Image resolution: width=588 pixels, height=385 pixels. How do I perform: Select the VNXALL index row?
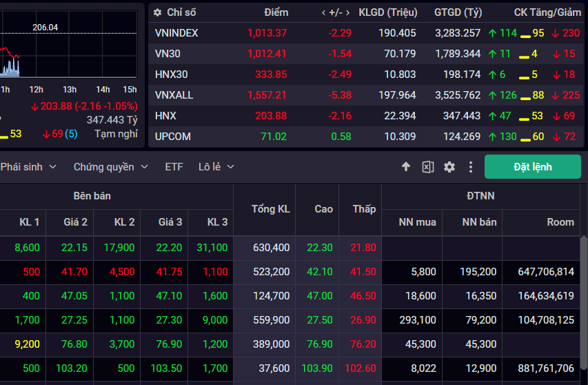click(366, 95)
